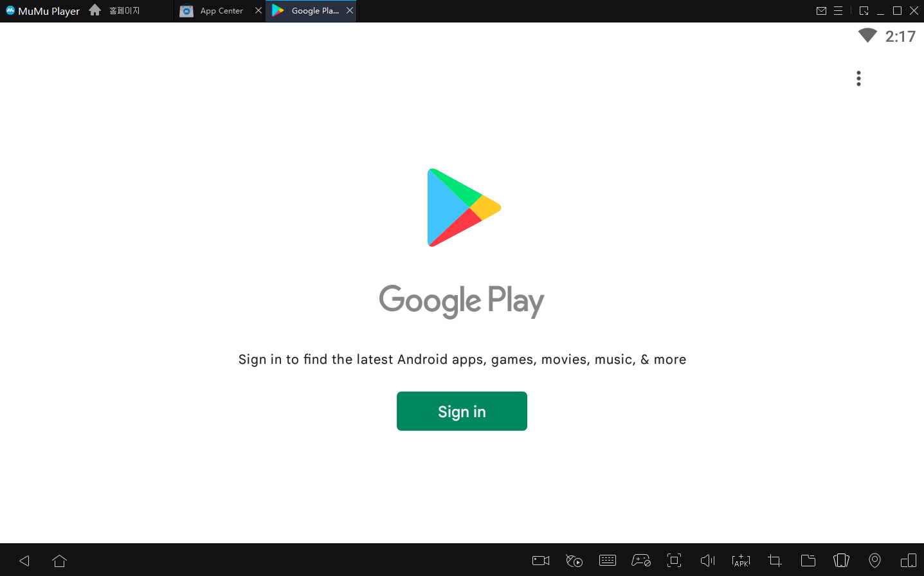This screenshot has height=576, width=924.
Task: Switch to the App Center tab
Action: pyautogui.click(x=219, y=11)
